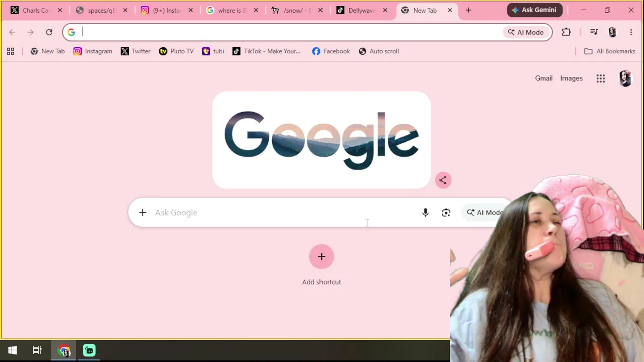Search by image with Lens icon
The height and width of the screenshot is (362, 644).
point(446,213)
